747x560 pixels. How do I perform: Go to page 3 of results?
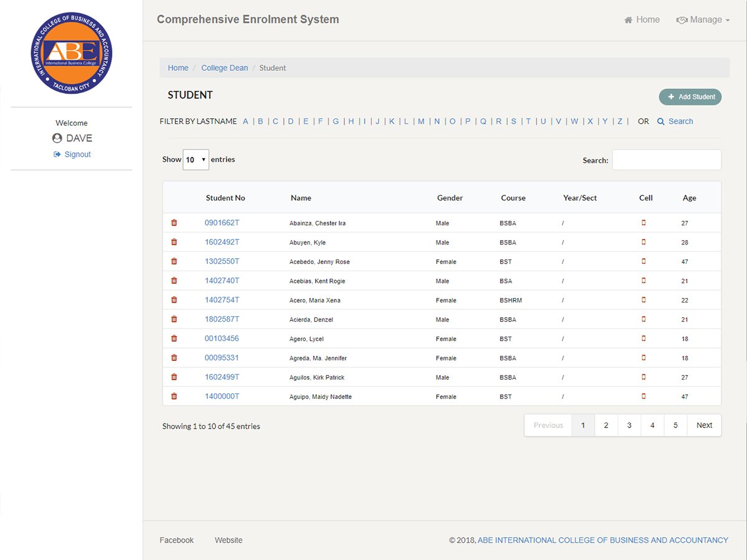click(629, 426)
